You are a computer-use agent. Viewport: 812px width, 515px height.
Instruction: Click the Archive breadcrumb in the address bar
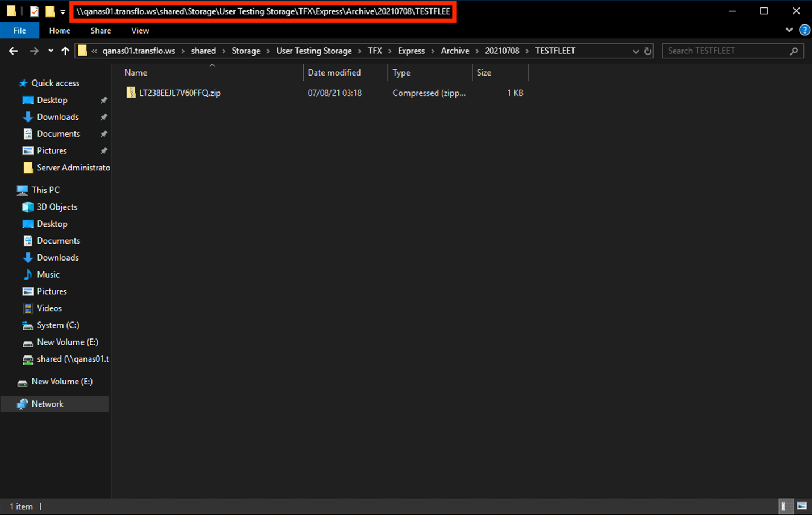455,51
